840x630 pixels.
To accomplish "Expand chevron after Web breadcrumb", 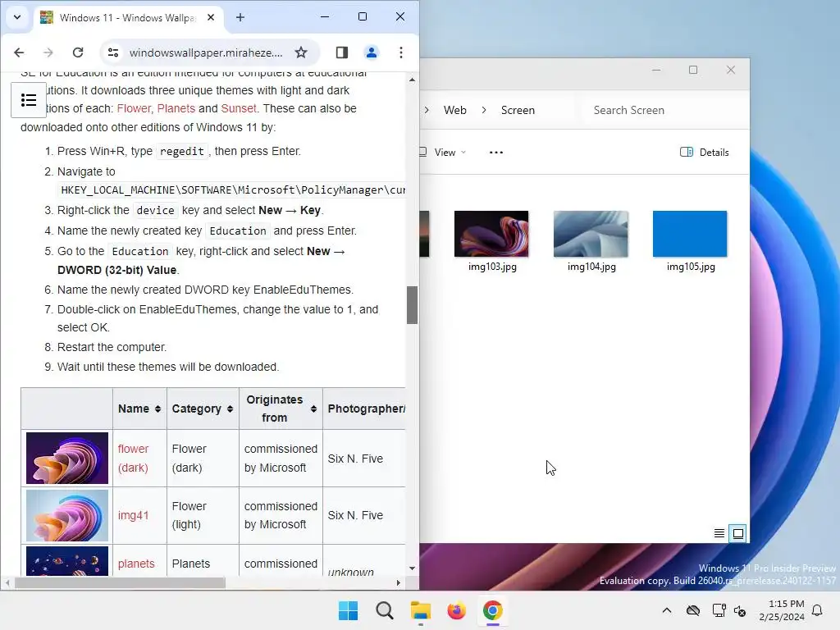I will pos(484,111).
